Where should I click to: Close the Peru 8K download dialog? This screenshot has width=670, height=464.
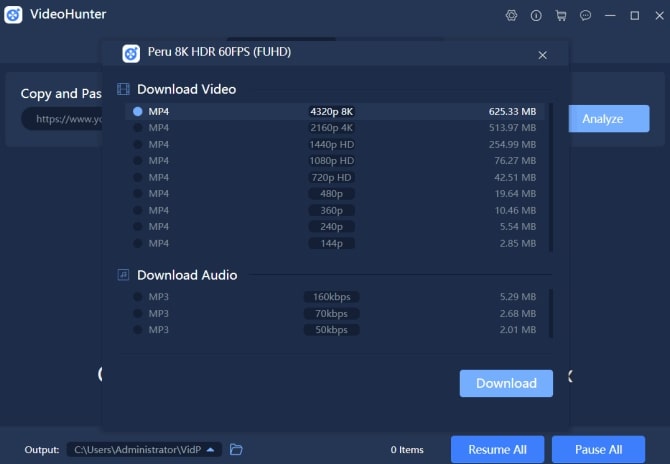pyautogui.click(x=543, y=55)
